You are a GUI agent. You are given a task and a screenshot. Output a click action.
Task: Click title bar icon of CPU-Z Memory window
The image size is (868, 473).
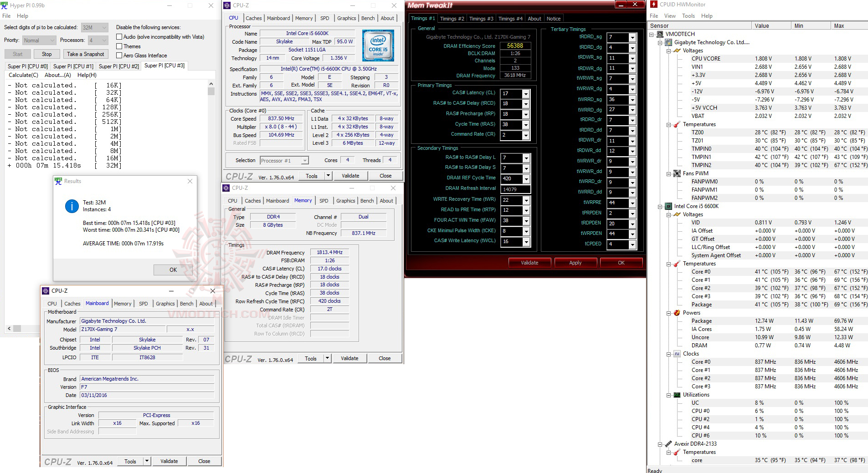[x=226, y=188]
